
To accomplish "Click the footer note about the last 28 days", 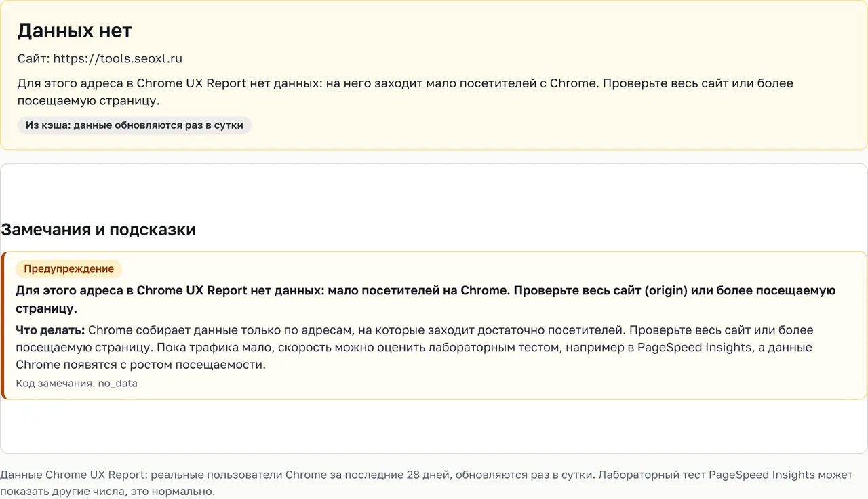I will point(426,482).
